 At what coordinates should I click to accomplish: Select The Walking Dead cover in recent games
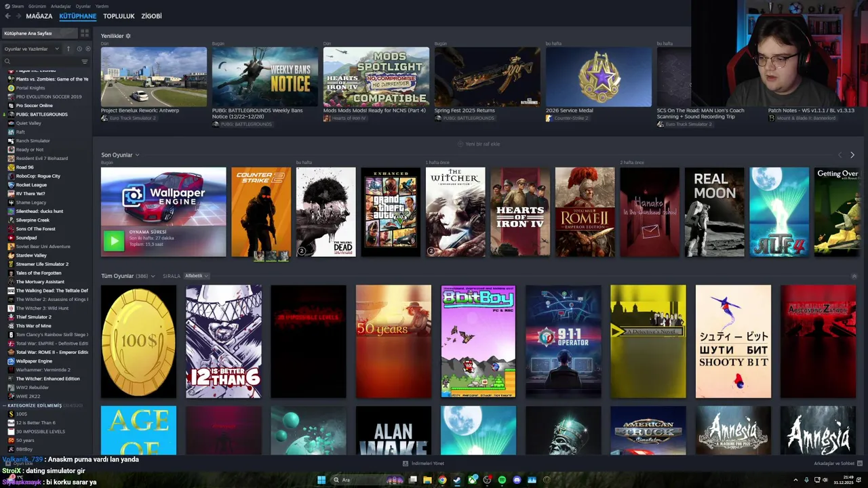pos(325,212)
